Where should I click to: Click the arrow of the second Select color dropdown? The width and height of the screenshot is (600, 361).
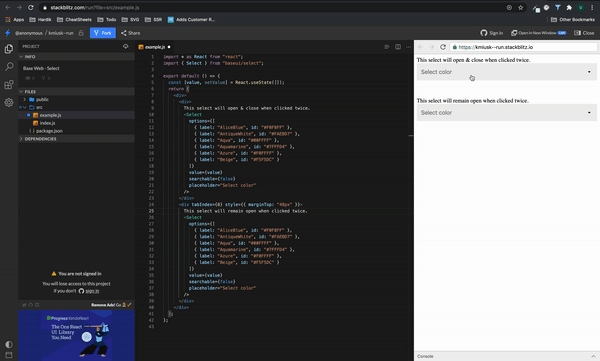[589, 113]
